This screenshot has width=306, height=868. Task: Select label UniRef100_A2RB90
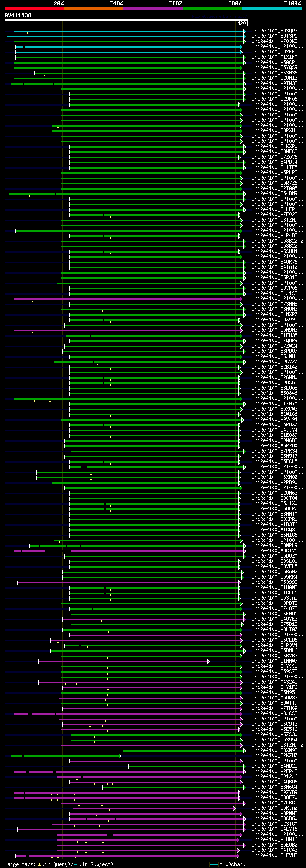274,482
